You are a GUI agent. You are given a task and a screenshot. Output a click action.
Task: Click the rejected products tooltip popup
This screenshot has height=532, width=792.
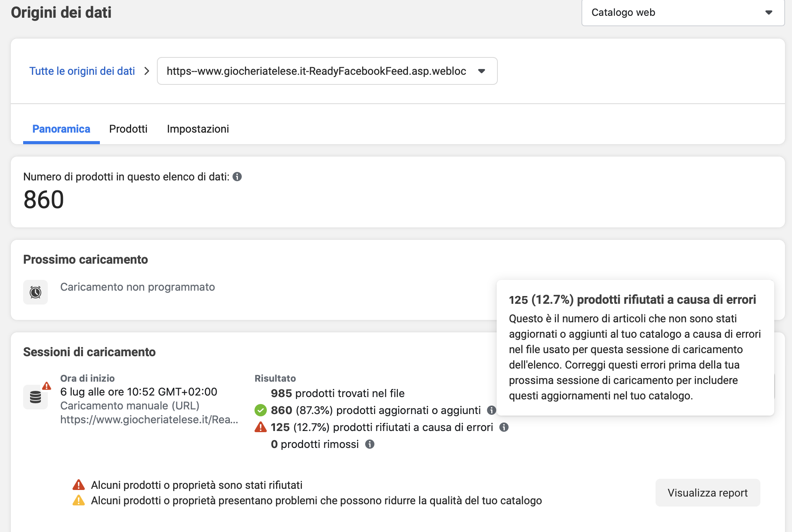pos(635,348)
